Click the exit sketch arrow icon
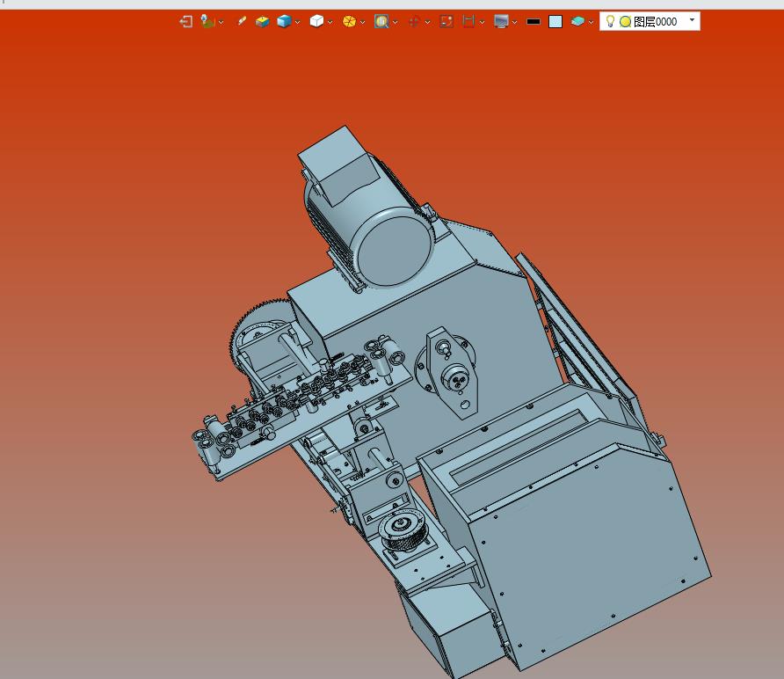This screenshot has width=784, height=679. 186,21
